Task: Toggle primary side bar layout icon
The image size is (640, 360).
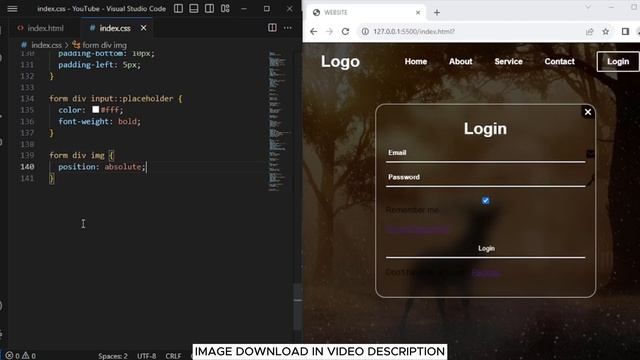Action: click(178, 9)
